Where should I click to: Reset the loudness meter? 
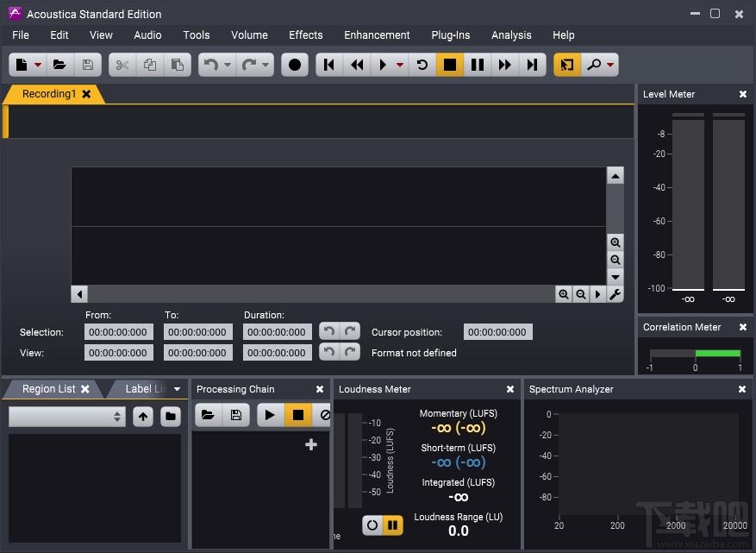coord(372,525)
